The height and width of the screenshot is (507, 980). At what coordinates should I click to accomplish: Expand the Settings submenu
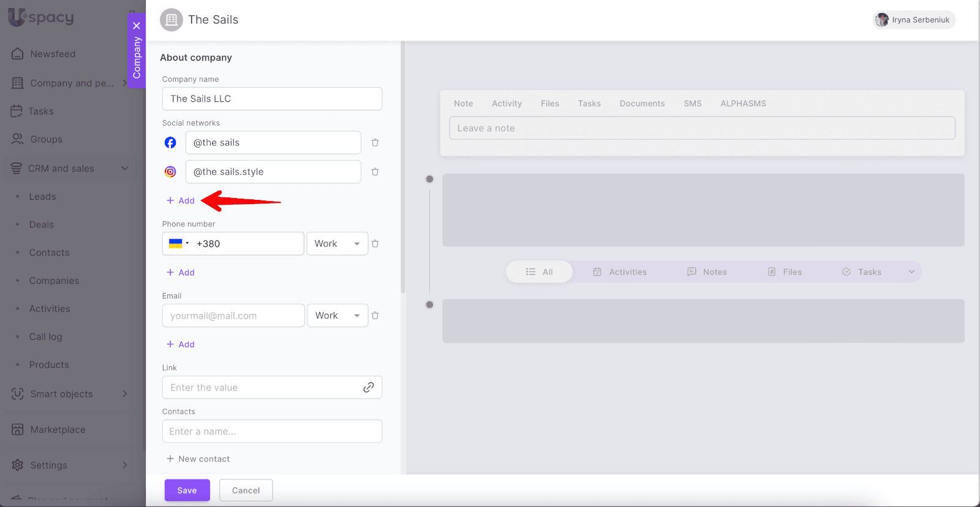pos(124,465)
